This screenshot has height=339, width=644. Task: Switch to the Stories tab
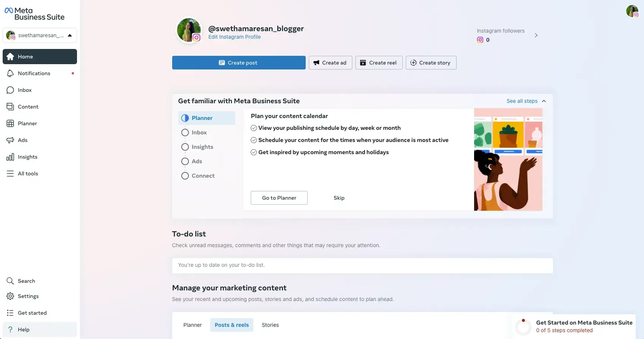tap(270, 325)
